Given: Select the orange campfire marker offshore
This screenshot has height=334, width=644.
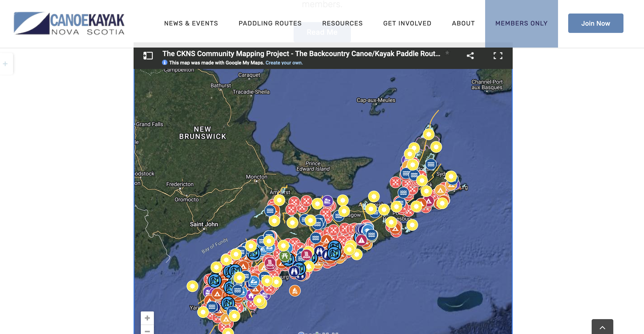Looking at the screenshot, I should click(x=295, y=291).
